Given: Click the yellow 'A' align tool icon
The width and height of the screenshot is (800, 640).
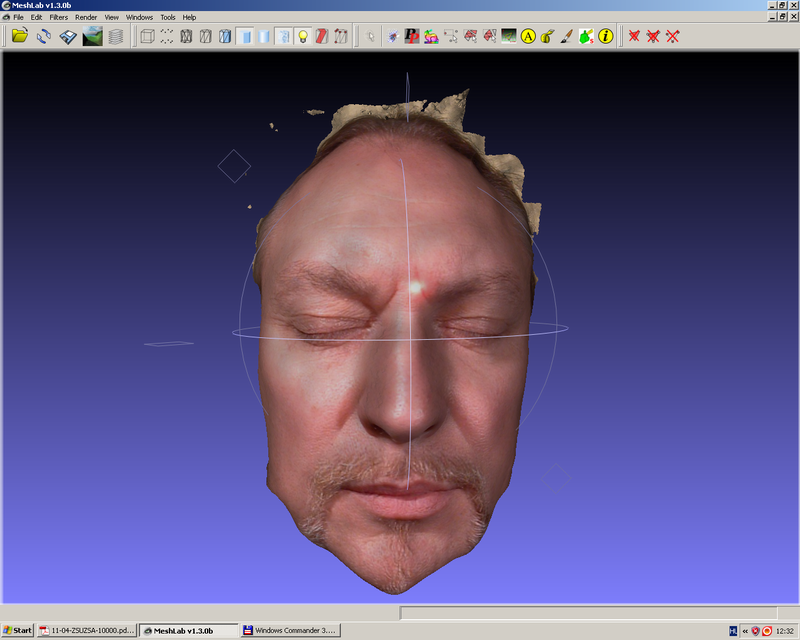Looking at the screenshot, I should [528, 37].
